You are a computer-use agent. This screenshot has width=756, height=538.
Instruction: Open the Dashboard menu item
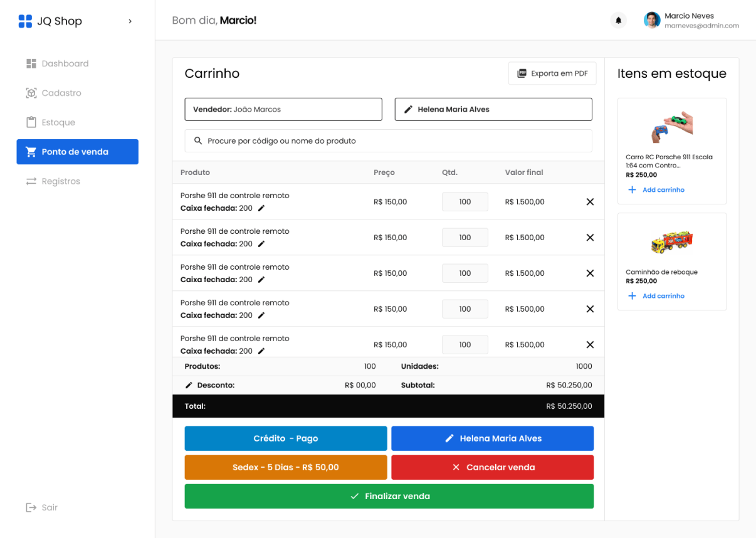(x=65, y=63)
